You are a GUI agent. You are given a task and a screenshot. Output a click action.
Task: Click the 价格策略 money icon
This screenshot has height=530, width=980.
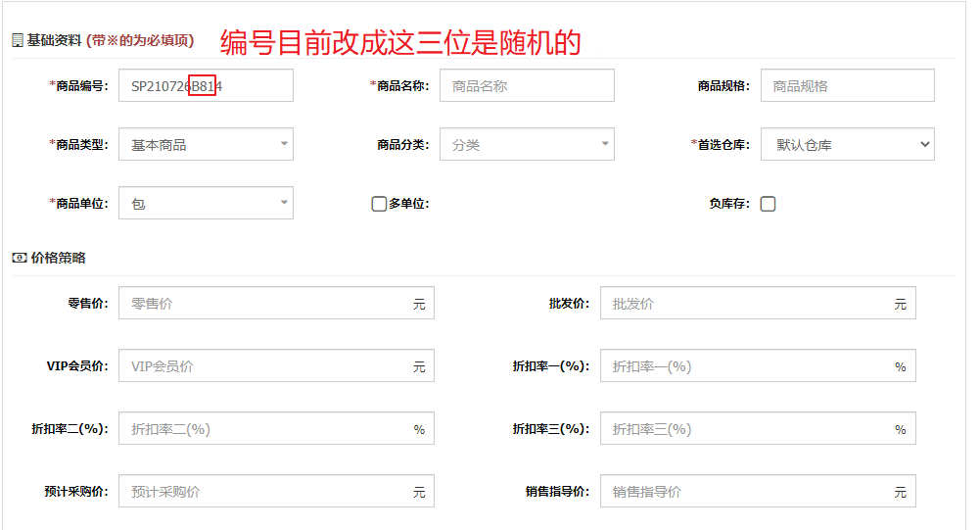click(20, 258)
